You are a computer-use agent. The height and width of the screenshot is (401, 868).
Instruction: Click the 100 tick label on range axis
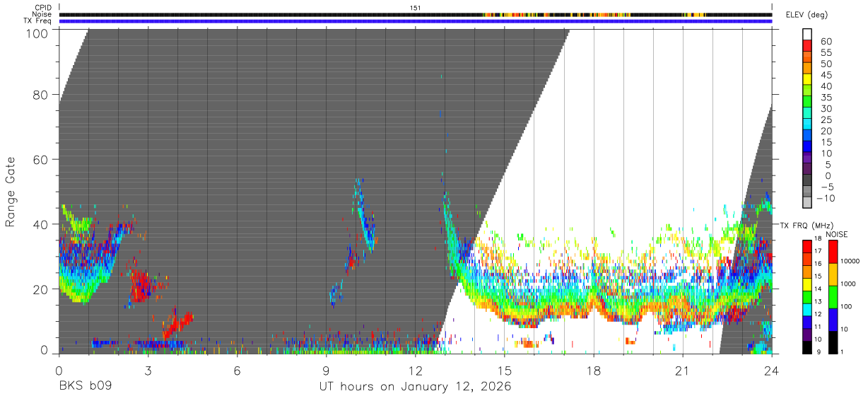click(37, 32)
